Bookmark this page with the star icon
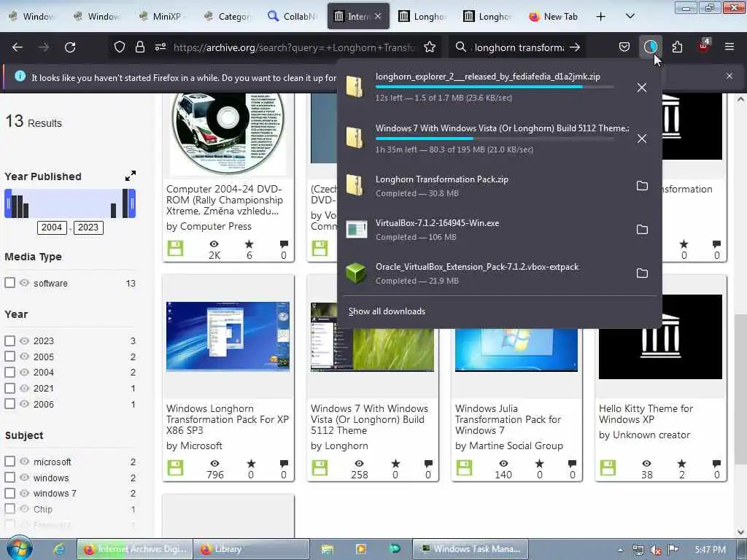 pyautogui.click(x=430, y=47)
